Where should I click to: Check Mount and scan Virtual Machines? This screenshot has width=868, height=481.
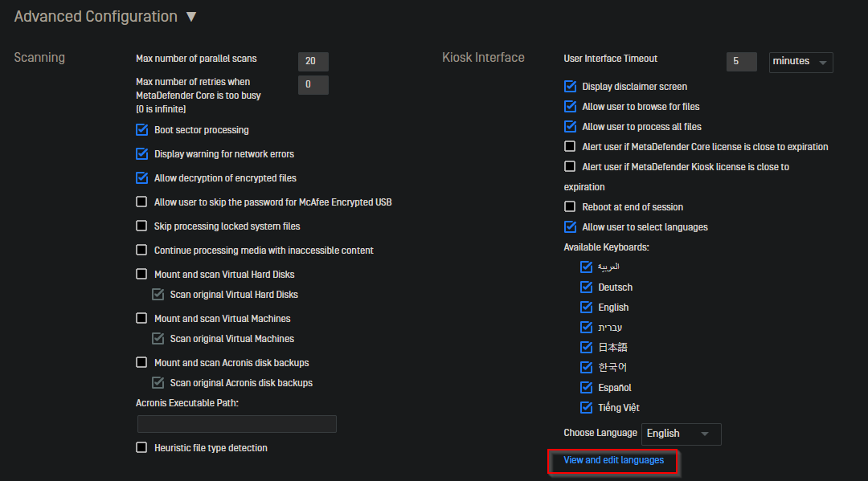tap(141, 319)
